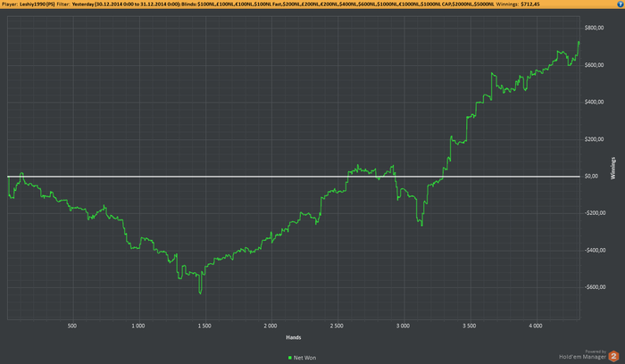The width and height of the screenshot is (625, 364).
Task: Click the -$400,00 axis label
Action: pos(596,250)
